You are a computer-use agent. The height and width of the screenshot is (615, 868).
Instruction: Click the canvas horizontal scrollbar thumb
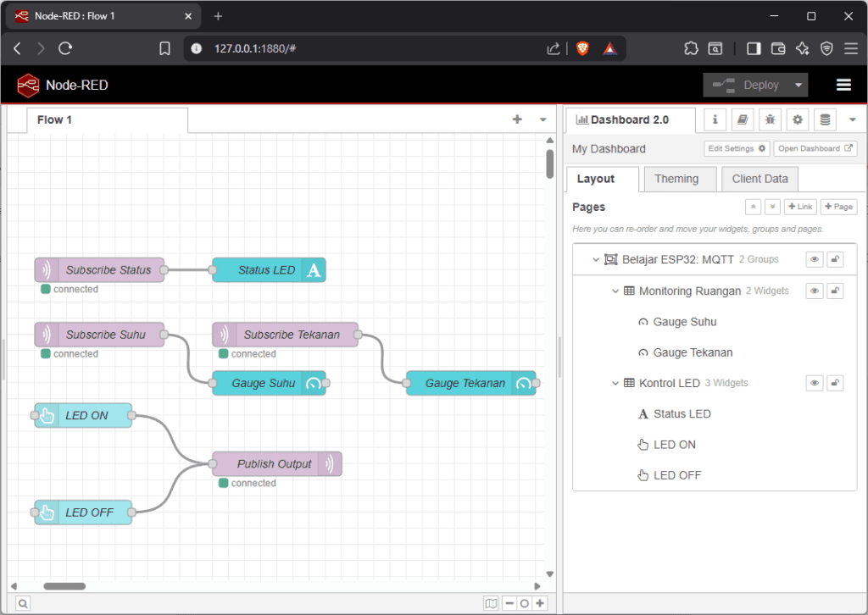tap(64, 586)
